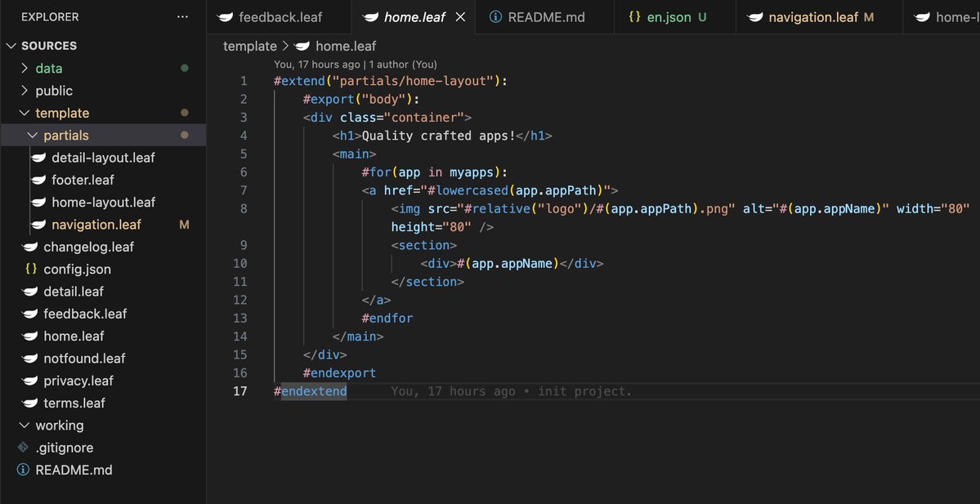Screen dimensions: 980x504
Task: Open the .gitignore file
Action: pyautogui.click(x=65, y=448)
